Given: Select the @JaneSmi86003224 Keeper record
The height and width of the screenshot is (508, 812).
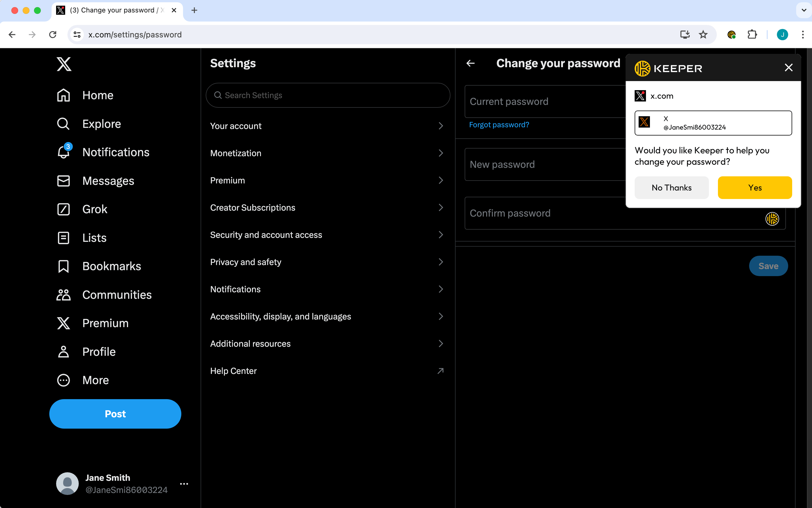Looking at the screenshot, I should (x=713, y=123).
